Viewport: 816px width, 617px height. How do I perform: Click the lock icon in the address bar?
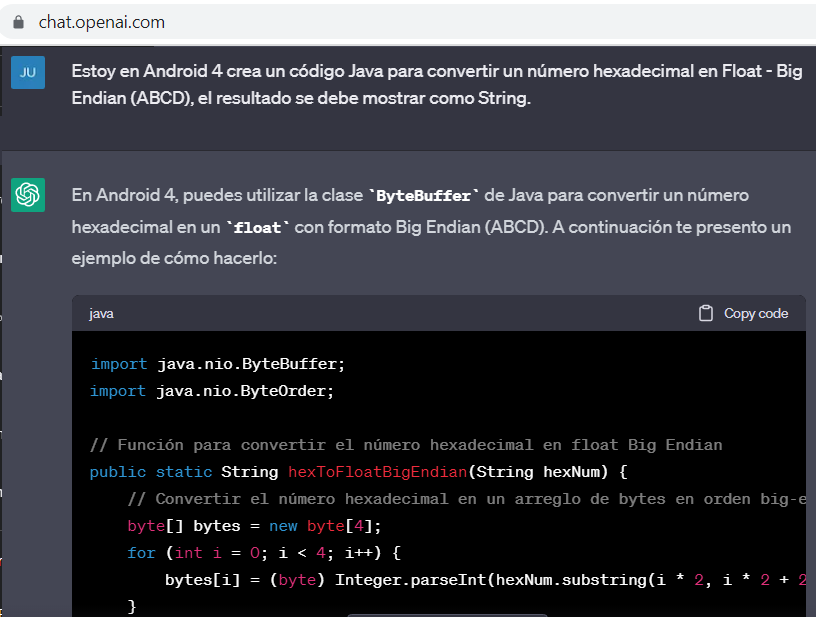tap(18, 22)
